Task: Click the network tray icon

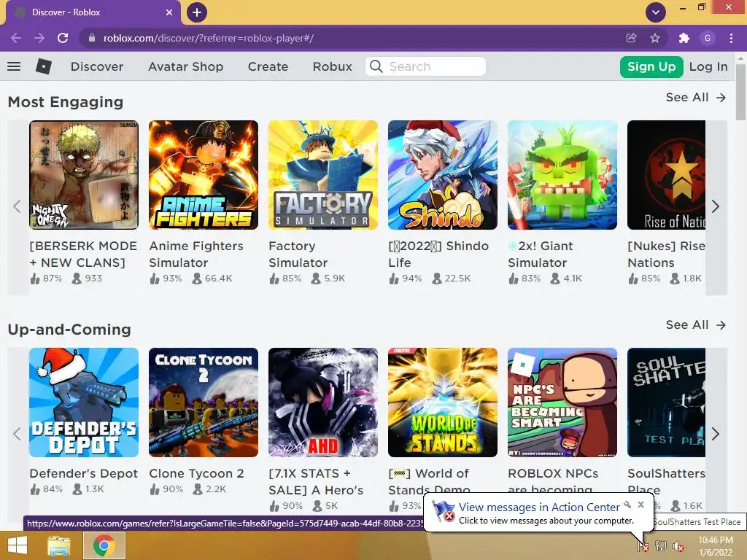Action: [x=661, y=545]
